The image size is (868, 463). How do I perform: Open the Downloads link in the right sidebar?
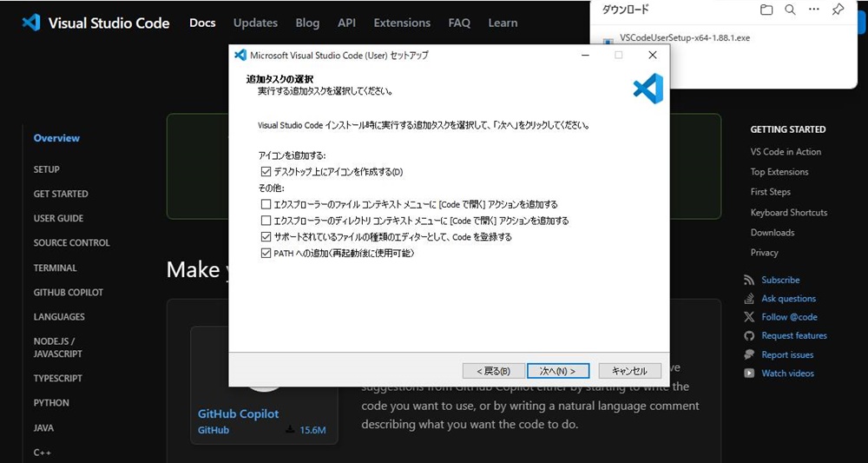point(773,232)
